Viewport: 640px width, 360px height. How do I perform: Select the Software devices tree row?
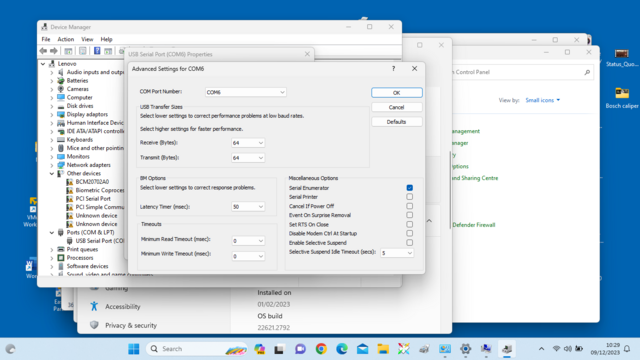tap(87, 266)
